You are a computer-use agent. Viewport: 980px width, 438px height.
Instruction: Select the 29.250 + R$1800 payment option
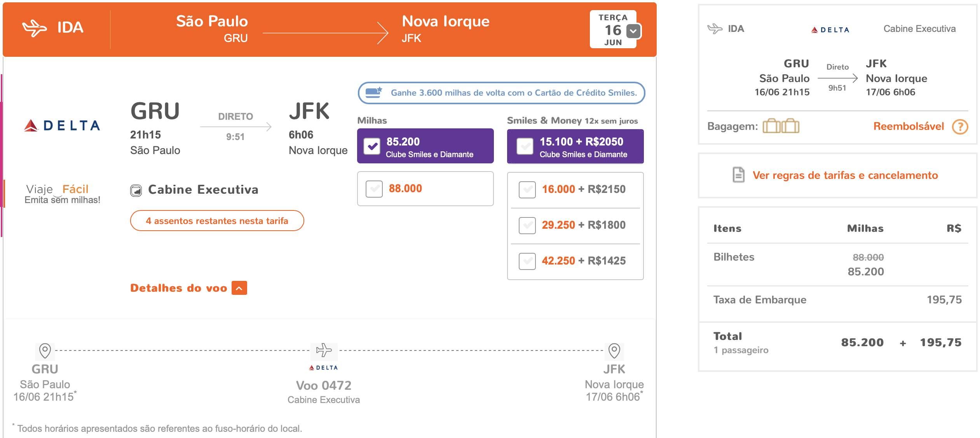point(527,226)
